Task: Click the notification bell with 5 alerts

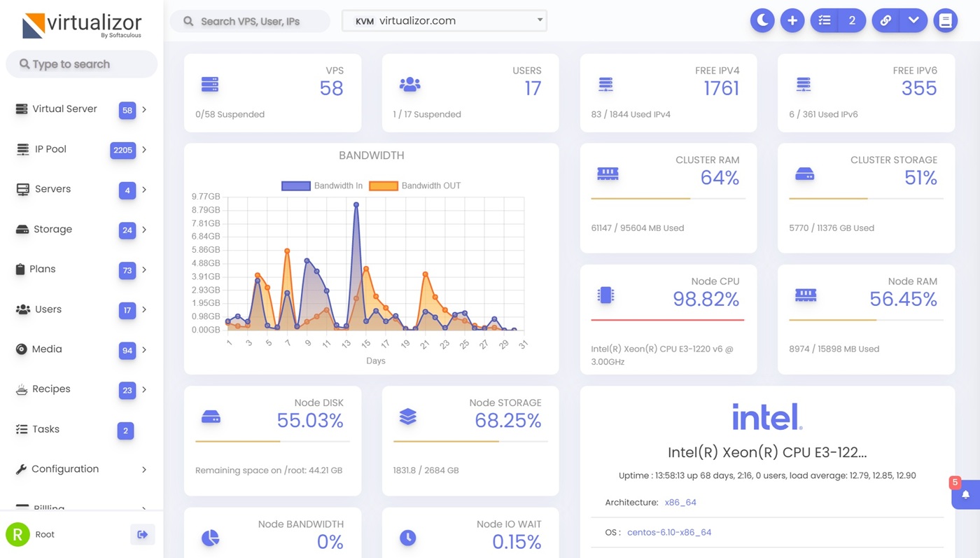Action: point(965,494)
